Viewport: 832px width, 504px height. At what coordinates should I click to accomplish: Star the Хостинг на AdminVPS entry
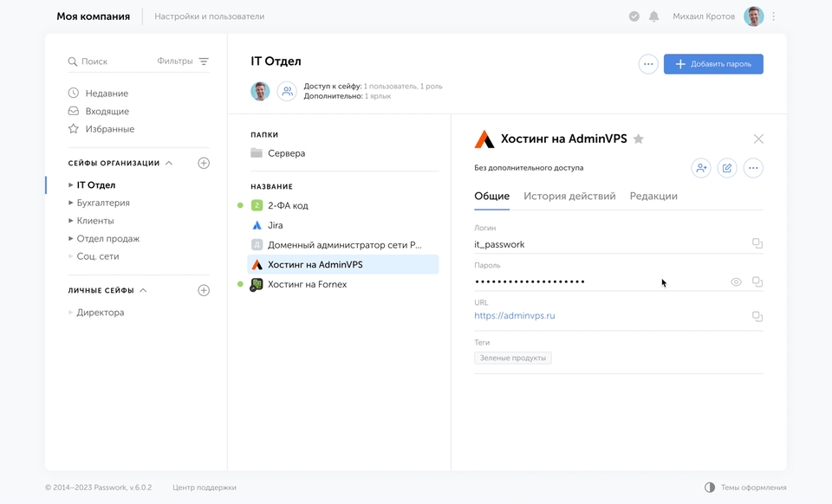point(639,139)
